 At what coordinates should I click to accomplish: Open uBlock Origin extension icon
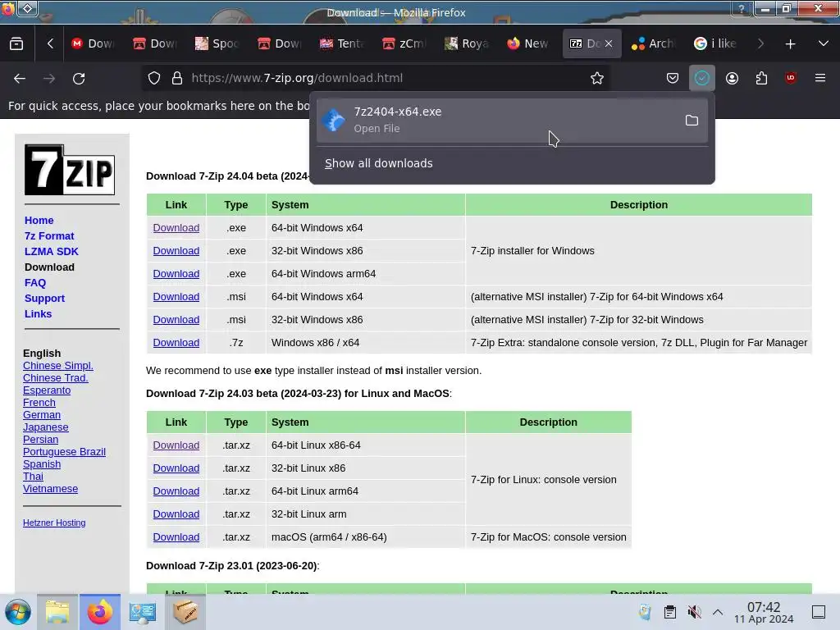pyautogui.click(x=791, y=78)
